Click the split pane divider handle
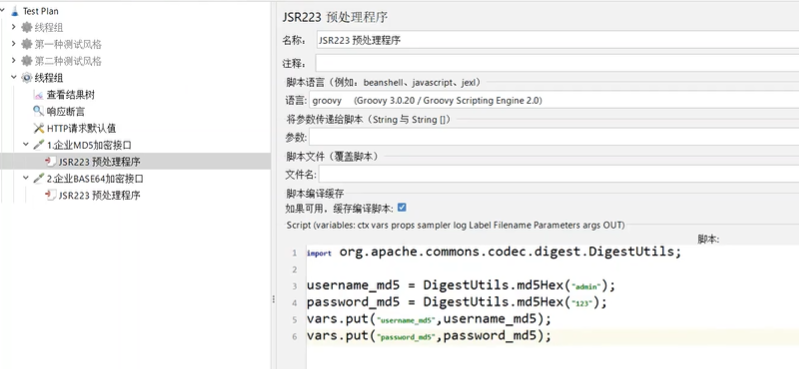 pos(273,299)
